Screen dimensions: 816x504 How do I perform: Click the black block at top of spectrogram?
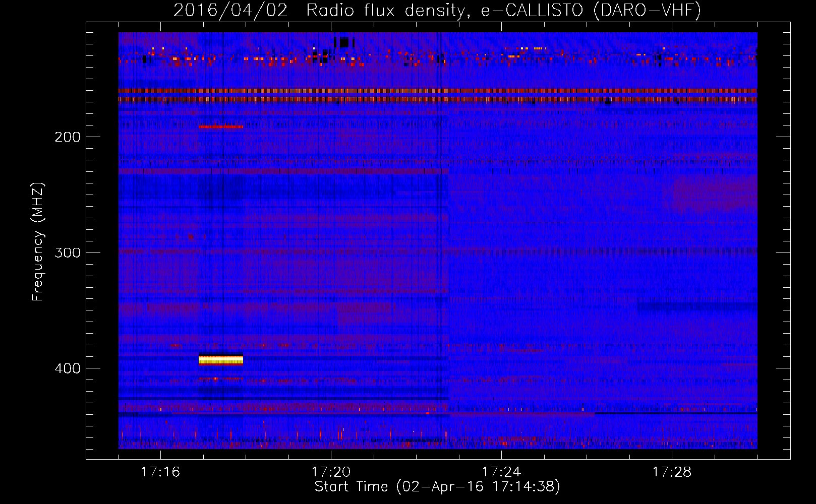[344, 42]
